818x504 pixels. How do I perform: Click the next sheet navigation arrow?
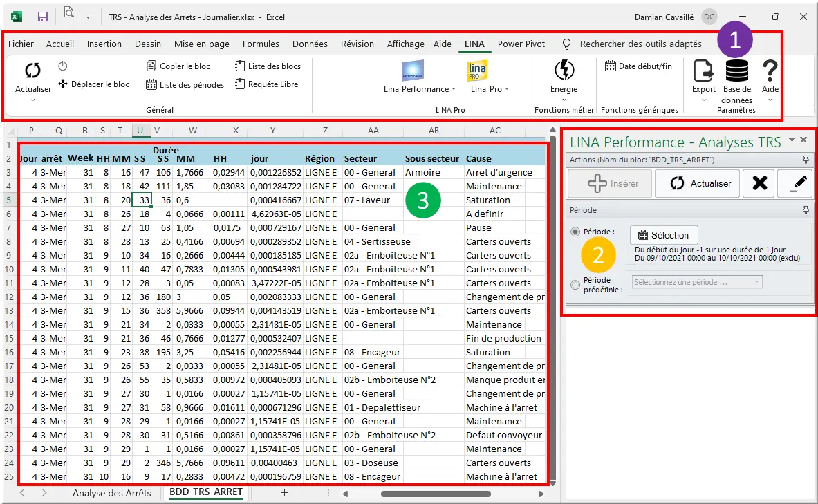[44, 492]
